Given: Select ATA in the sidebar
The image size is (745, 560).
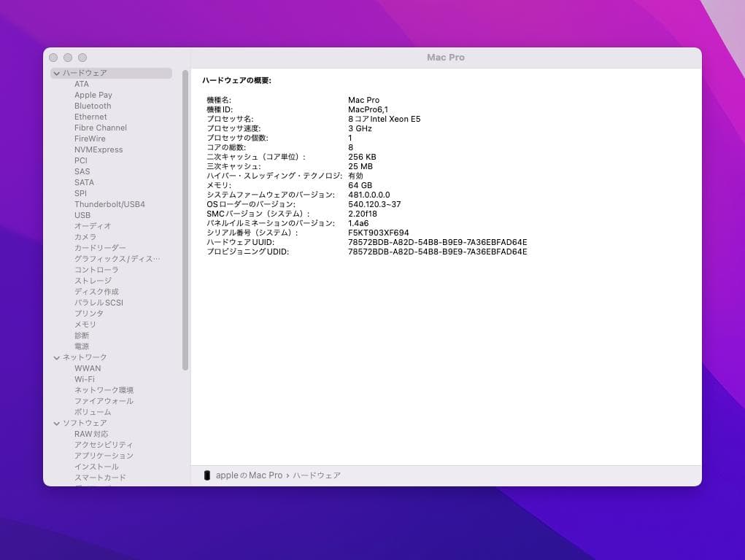Looking at the screenshot, I should pos(82,84).
